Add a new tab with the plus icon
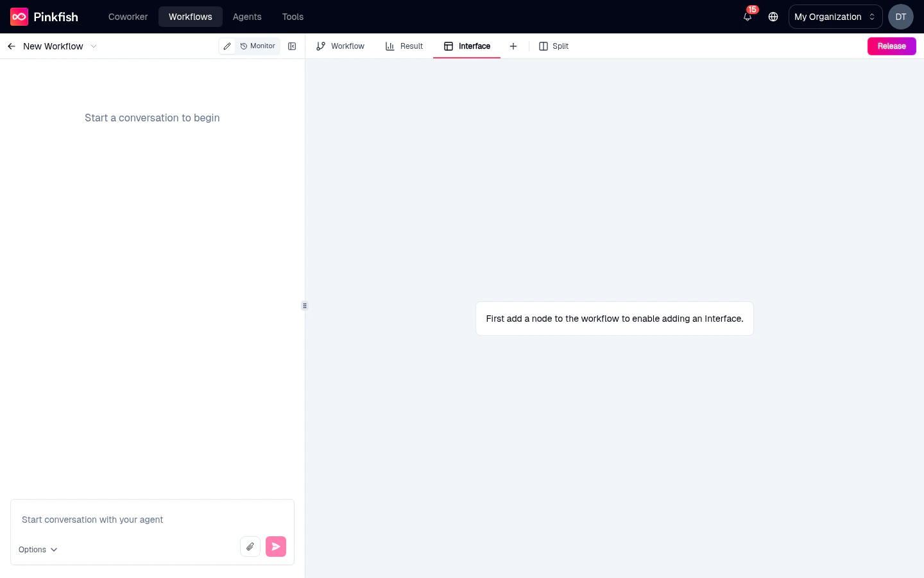The image size is (924, 578). click(x=513, y=46)
